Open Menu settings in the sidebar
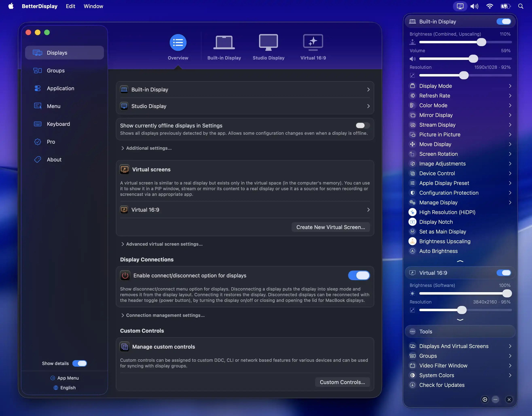Viewport: 532px width, 416px height. point(64,106)
